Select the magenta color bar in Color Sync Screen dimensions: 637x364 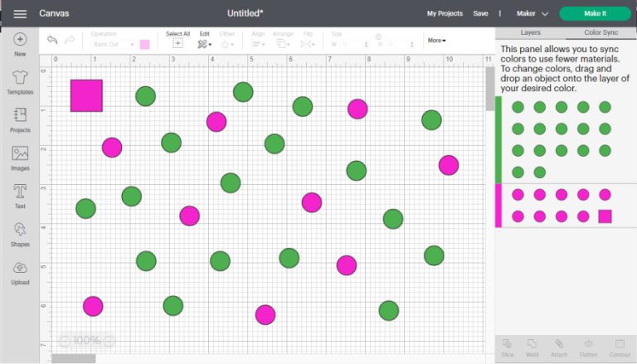498,205
